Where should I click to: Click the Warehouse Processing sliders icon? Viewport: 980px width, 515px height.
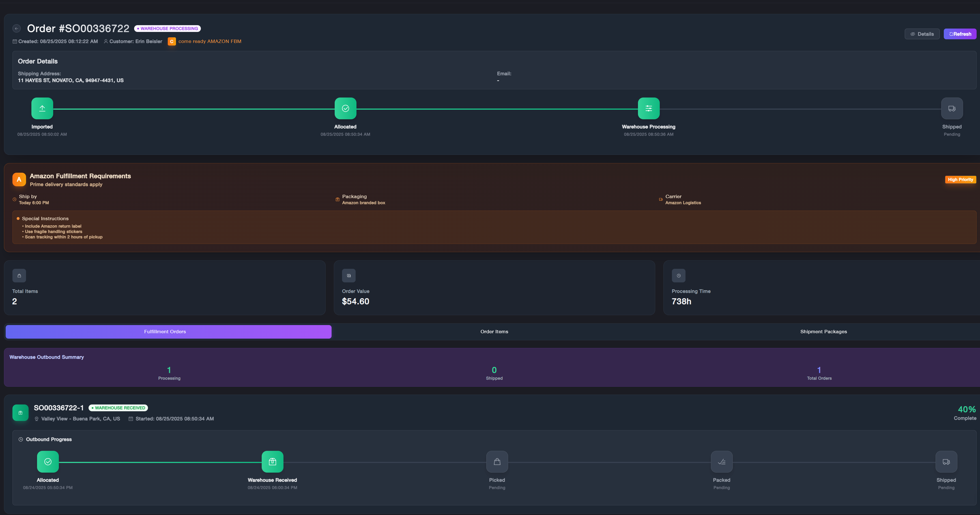(x=648, y=108)
